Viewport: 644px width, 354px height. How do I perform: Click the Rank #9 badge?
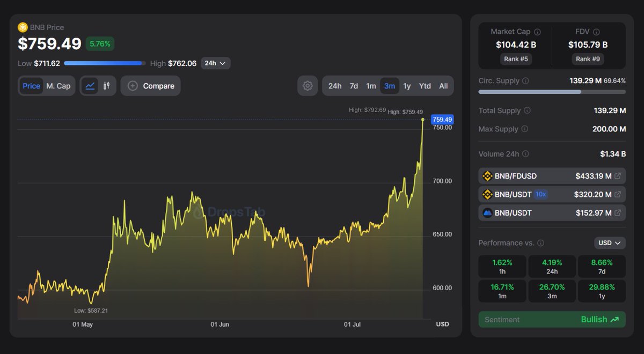click(588, 59)
